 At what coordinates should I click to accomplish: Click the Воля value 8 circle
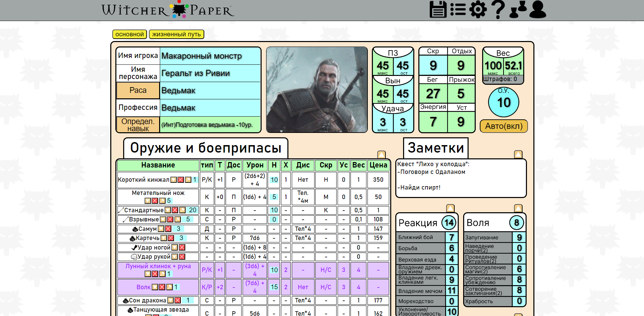coord(516,223)
